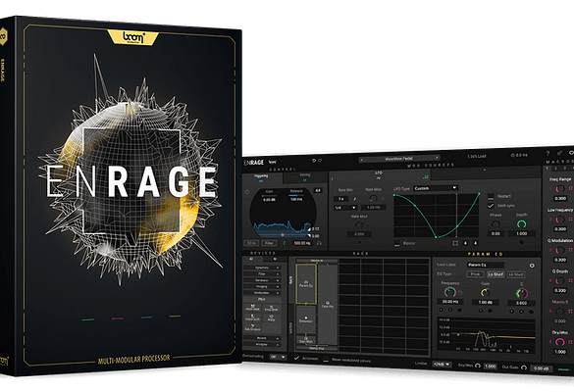The width and height of the screenshot is (574, 392).
Task: Select the Param Eq module in the rack
Action: point(306,284)
